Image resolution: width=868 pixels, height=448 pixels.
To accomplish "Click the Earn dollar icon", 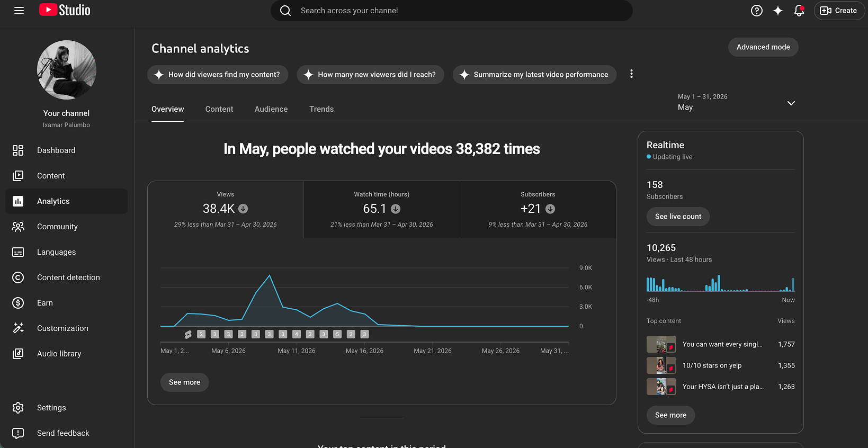I will [x=18, y=303].
